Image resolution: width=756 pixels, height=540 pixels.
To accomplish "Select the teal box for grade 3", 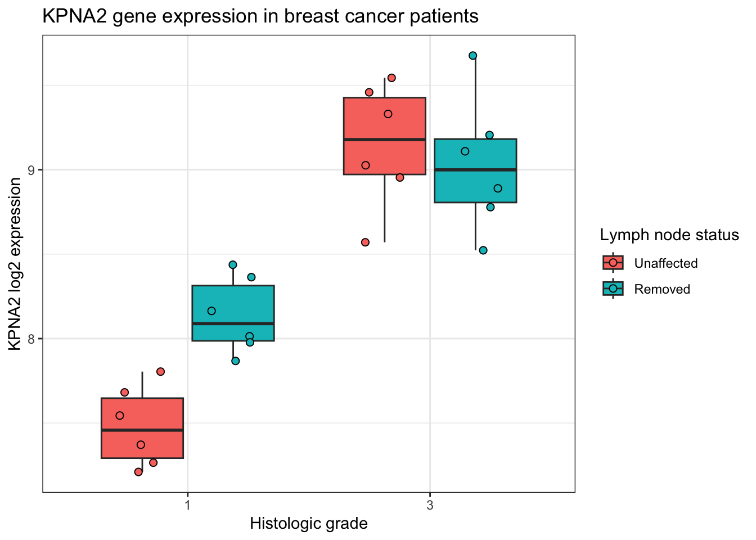I will click(475, 186).
